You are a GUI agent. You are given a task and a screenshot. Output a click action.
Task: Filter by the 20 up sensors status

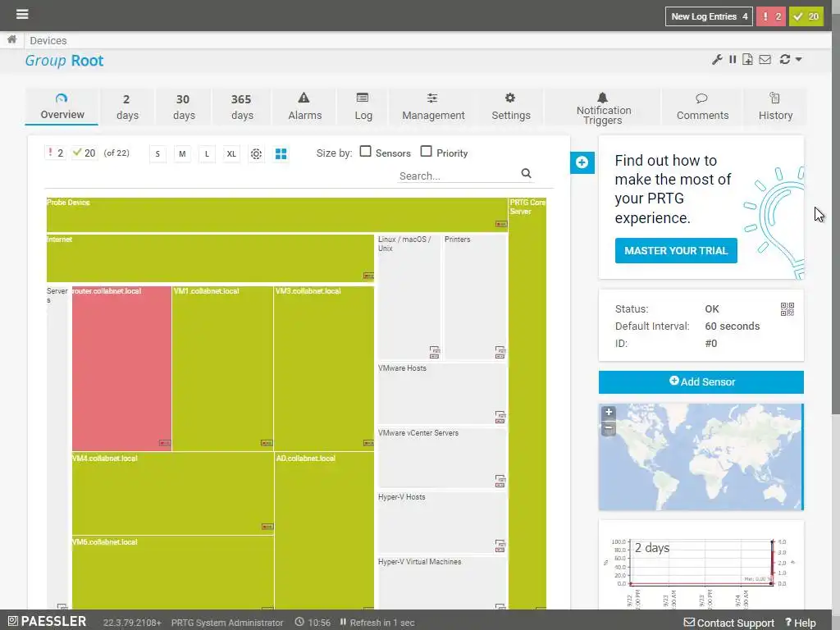tap(84, 153)
